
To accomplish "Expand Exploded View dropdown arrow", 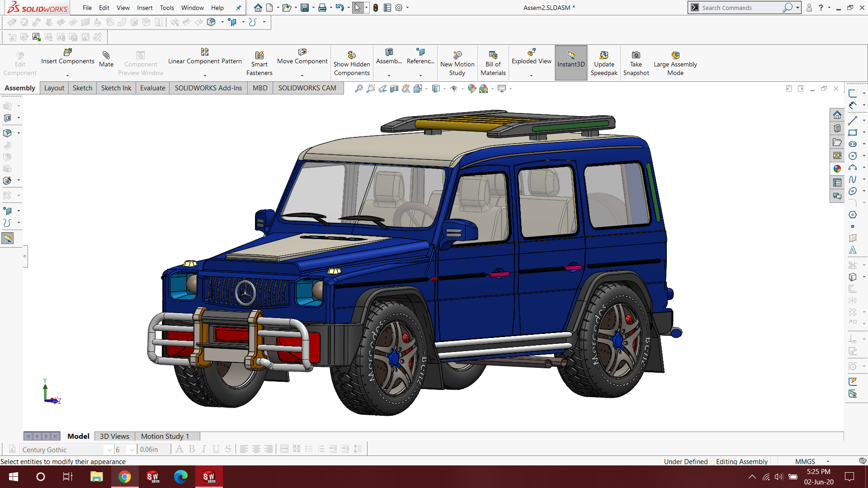I will click(x=532, y=75).
